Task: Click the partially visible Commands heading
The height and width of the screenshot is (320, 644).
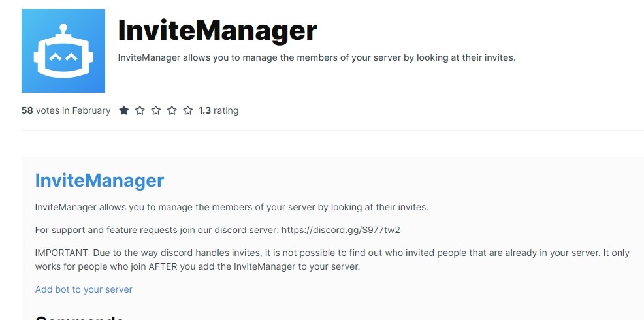Action: pyautogui.click(x=79, y=317)
